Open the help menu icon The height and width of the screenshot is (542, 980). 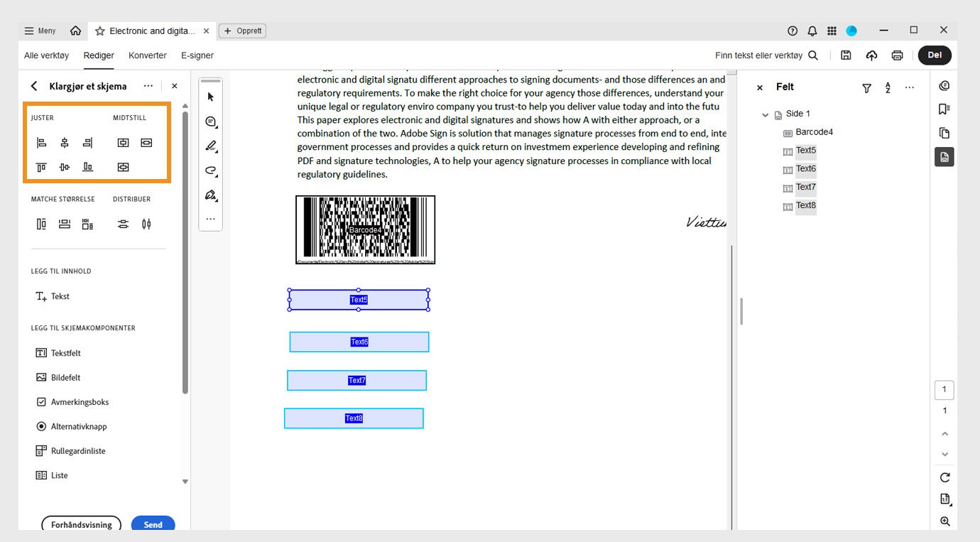coord(793,31)
